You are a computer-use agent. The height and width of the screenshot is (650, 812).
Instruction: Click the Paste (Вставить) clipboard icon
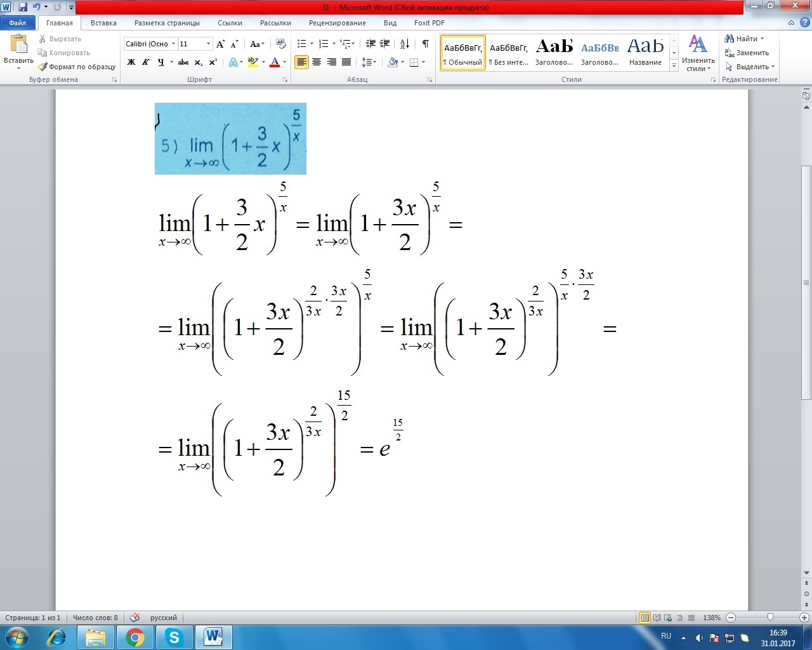click(18, 44)
